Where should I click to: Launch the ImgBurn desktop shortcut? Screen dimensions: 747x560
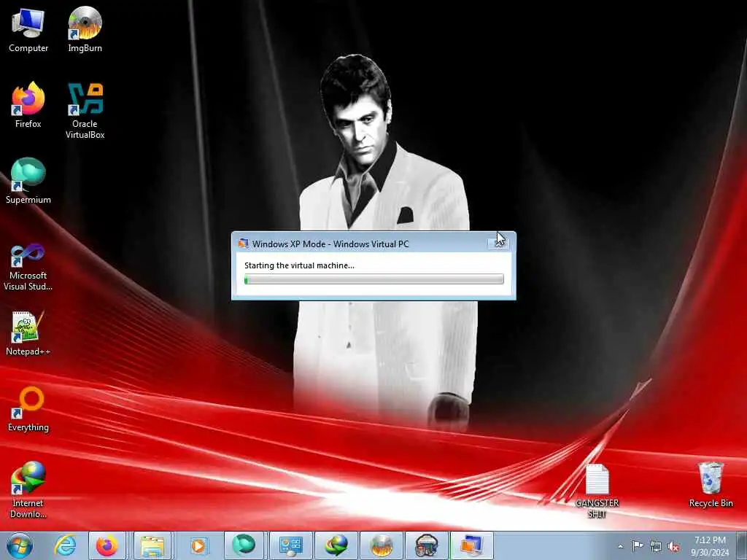click(85, 30)
